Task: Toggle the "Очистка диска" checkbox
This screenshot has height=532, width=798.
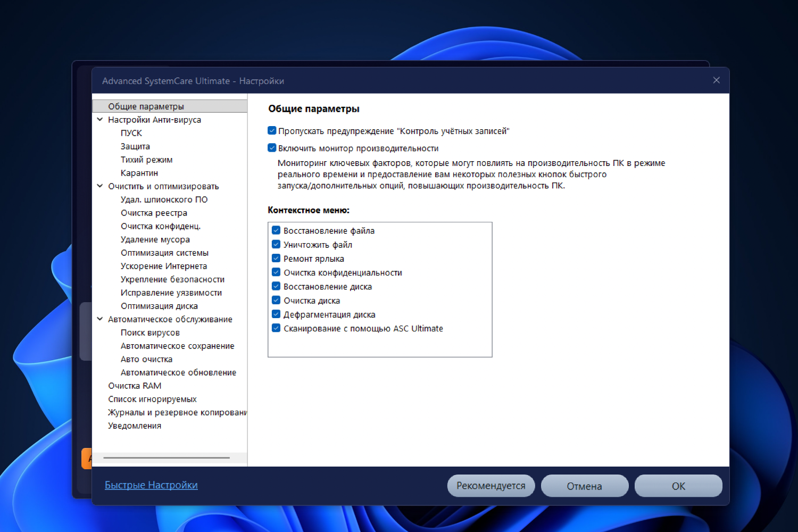Action: [x=276, y=300]
